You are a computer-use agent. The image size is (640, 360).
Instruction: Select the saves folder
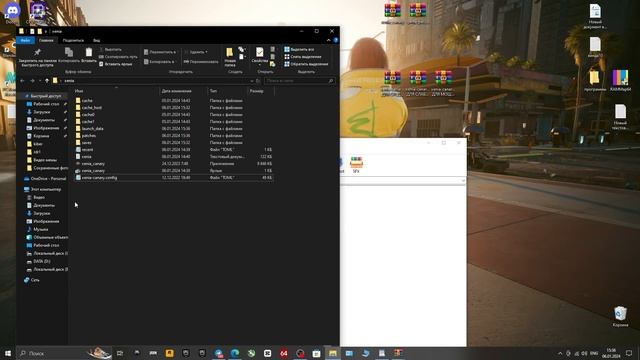pos(173,143)
